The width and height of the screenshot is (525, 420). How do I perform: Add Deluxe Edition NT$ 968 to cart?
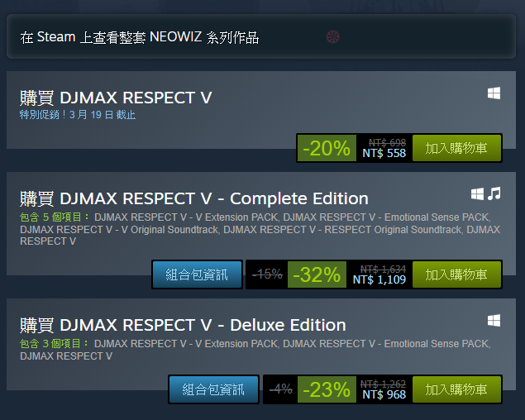[456, 389]
